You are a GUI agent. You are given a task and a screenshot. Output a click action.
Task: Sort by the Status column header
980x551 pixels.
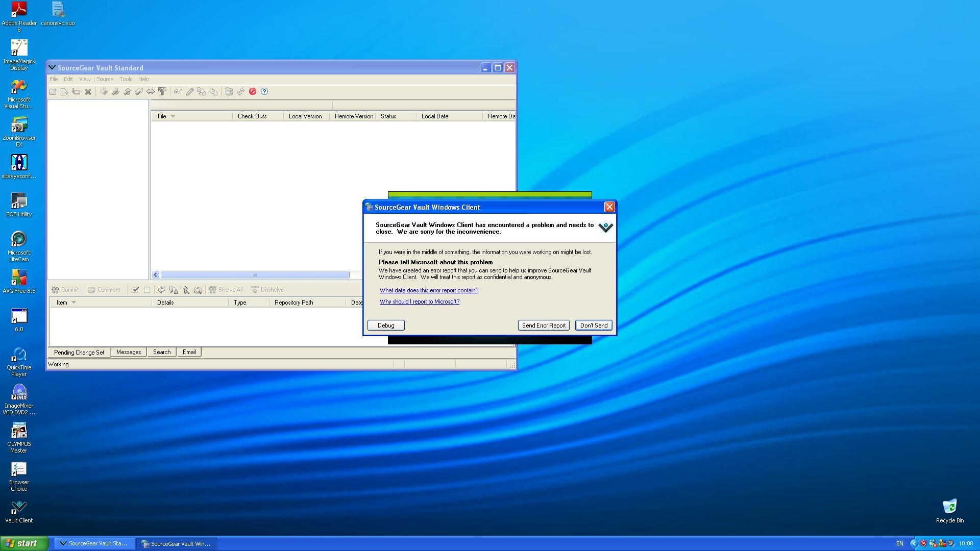(x=396, y=116)
